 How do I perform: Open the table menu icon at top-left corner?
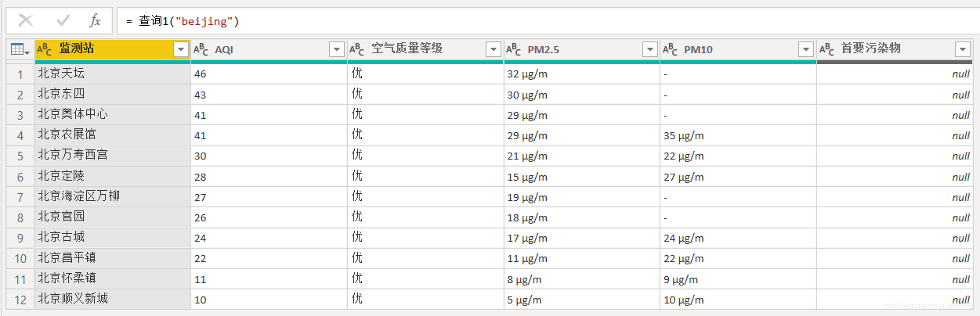point(20,50)
